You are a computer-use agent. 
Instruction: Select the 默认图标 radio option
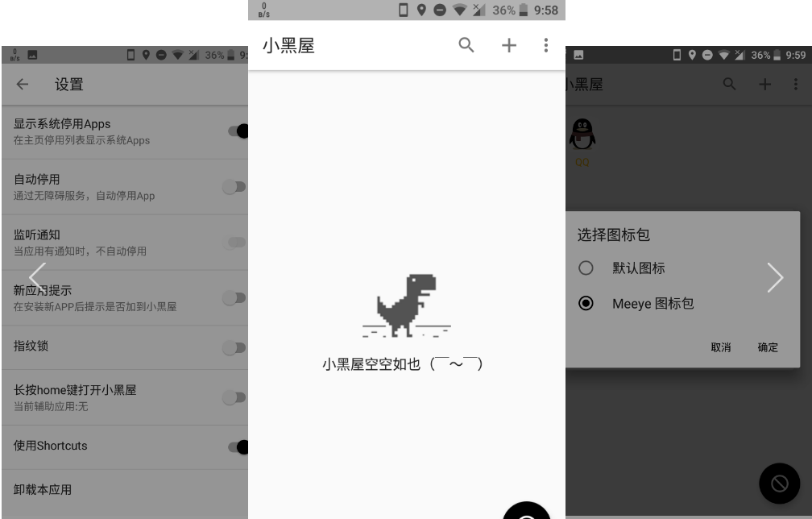pos(586,268)
